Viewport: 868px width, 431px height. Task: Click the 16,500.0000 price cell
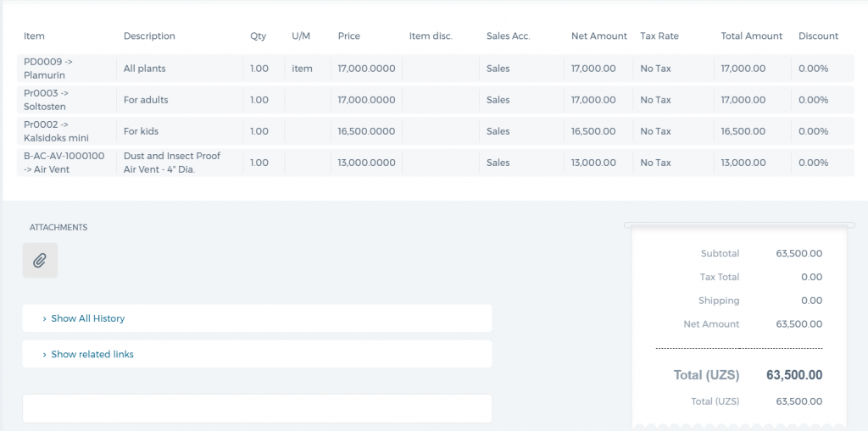coord(366,131)
